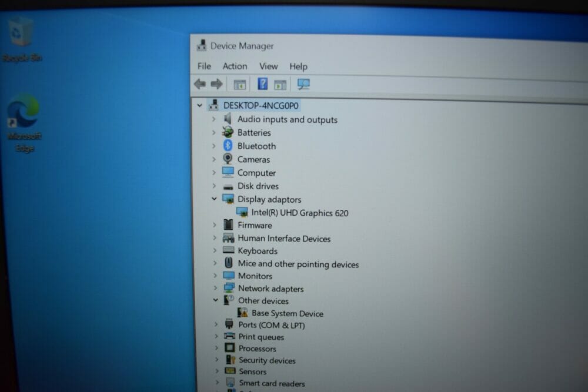
Task: Click the Firmware chip icon
Action: (228, 225)
